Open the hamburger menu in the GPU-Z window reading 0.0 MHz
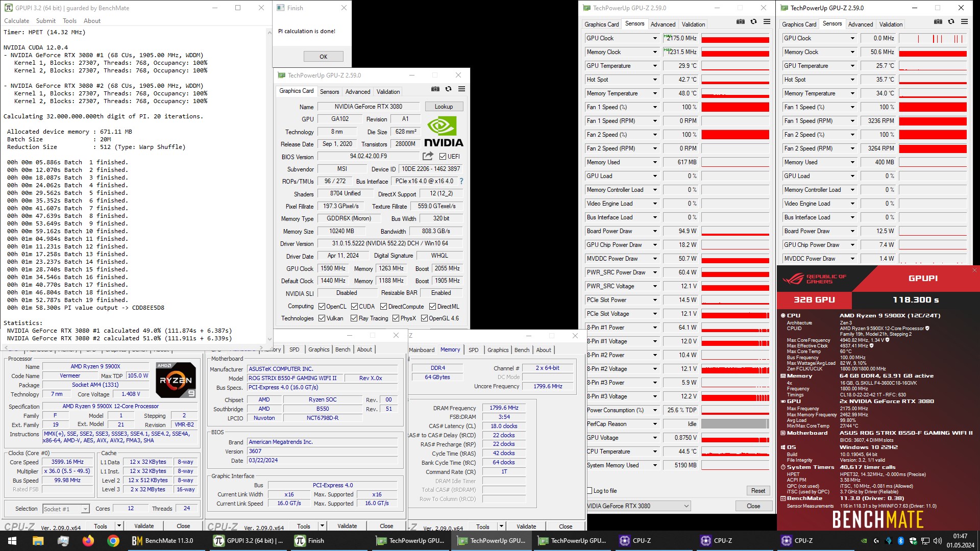 tap(964, 21)
